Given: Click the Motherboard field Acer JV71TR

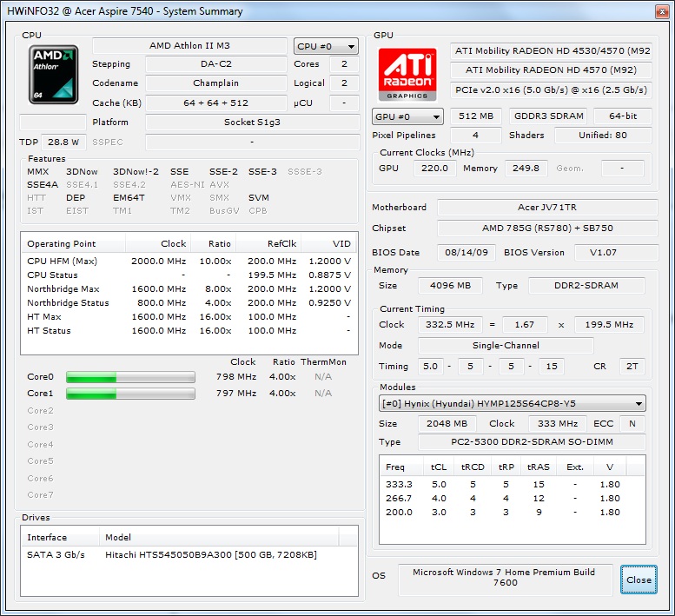Looking at the screenshot, I should tap(547, 208).
